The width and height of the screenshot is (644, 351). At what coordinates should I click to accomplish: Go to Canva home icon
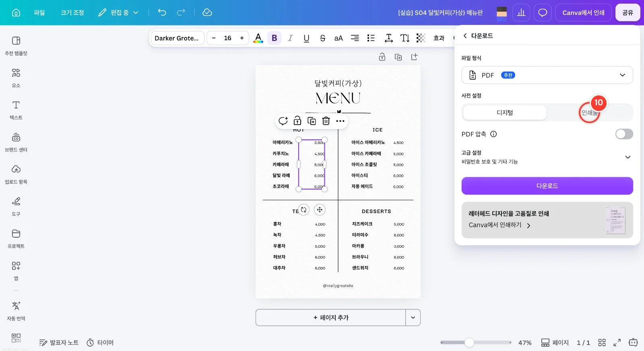pyautogui.click(x=16, y=12)
